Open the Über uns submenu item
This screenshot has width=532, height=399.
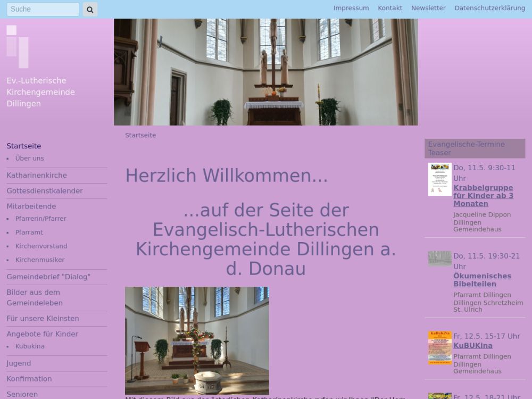coord(30,159)
